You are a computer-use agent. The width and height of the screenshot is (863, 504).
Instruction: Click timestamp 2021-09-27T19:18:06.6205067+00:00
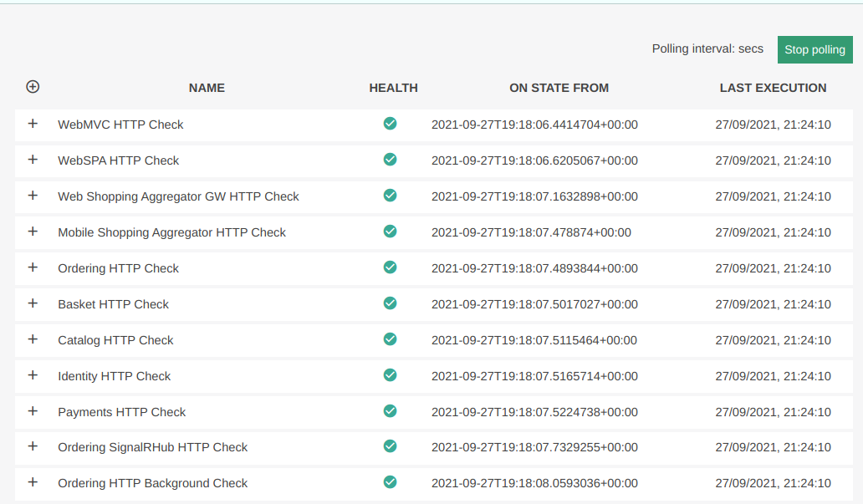coord(534,160)
